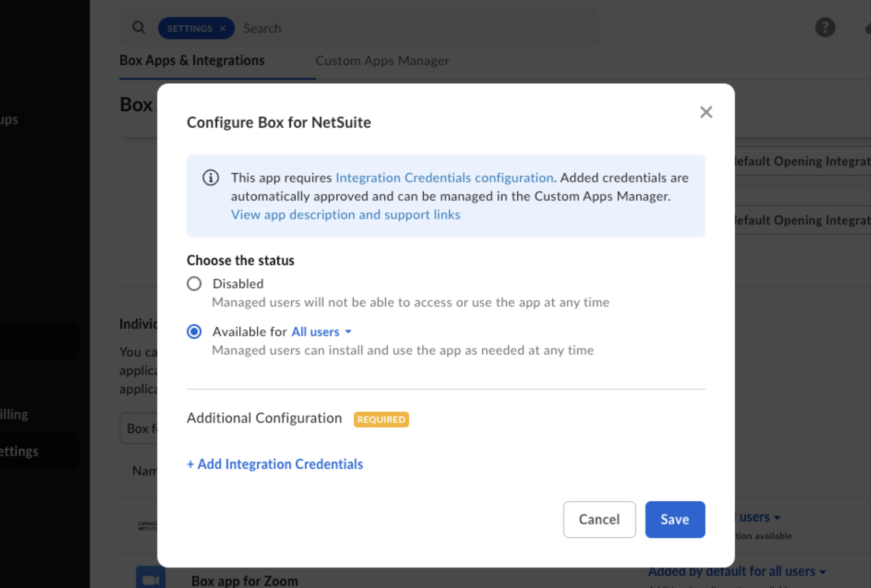Switch to the Custom Apps Manager tab
Image resolution: width=871 pixels, height=588 pixels.
coord(382,60)
